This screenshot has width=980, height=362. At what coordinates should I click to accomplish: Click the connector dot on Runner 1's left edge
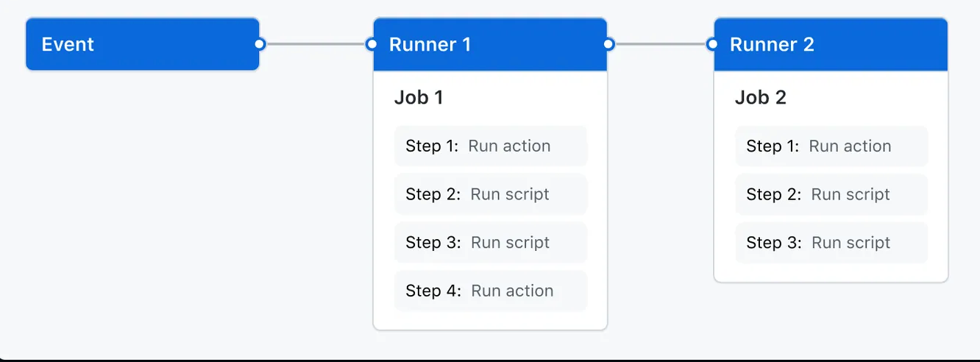pyautogui.click(x=372, y=44)
